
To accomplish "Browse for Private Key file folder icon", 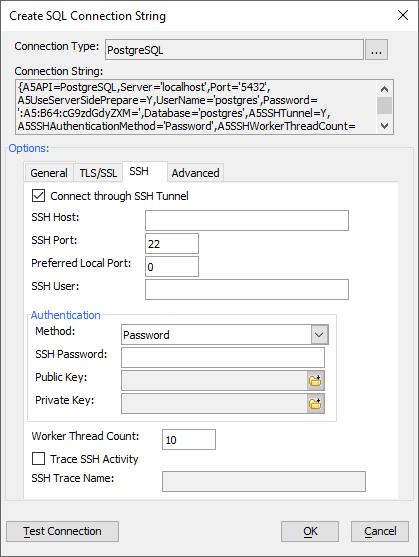I will point(315,404).
